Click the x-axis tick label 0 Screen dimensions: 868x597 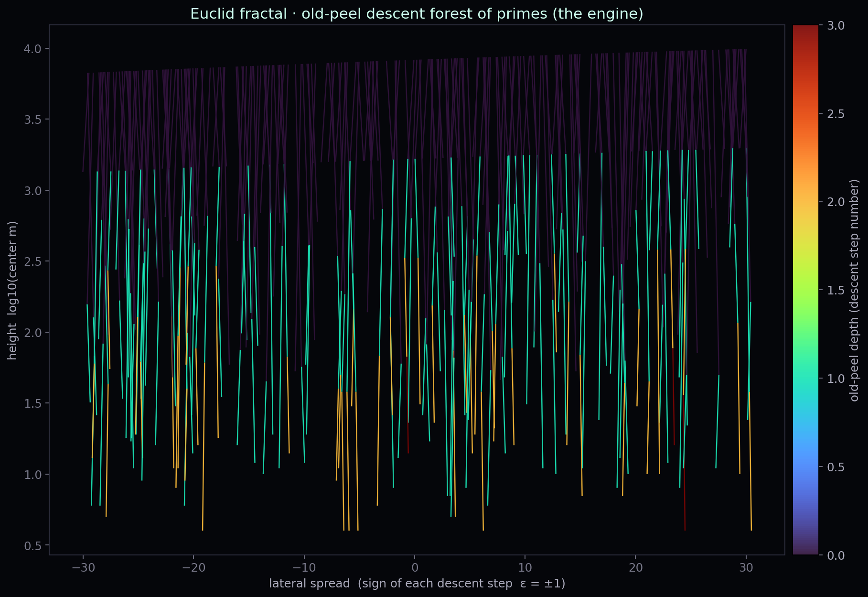tap(414, 567)
